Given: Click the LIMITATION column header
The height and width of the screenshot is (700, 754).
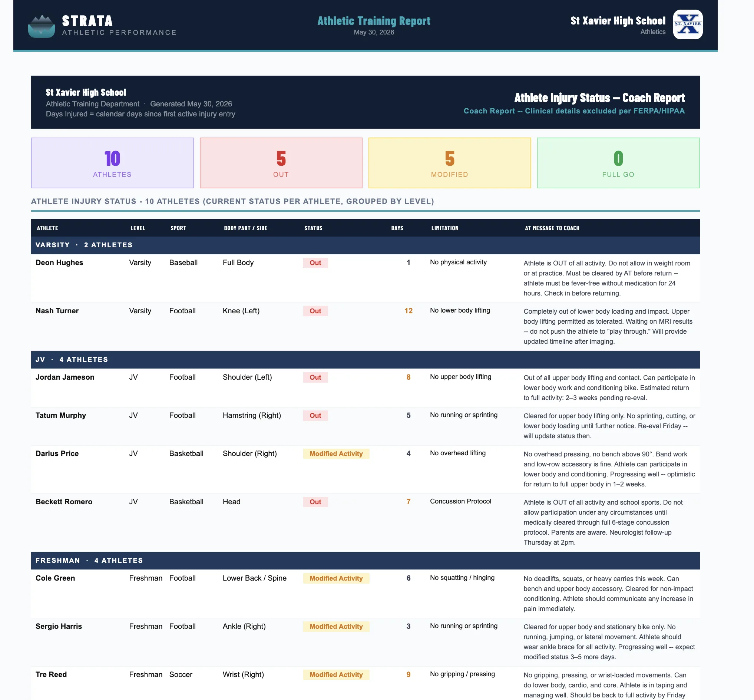Looking at the screenshot, I should [x=444, y=228].
